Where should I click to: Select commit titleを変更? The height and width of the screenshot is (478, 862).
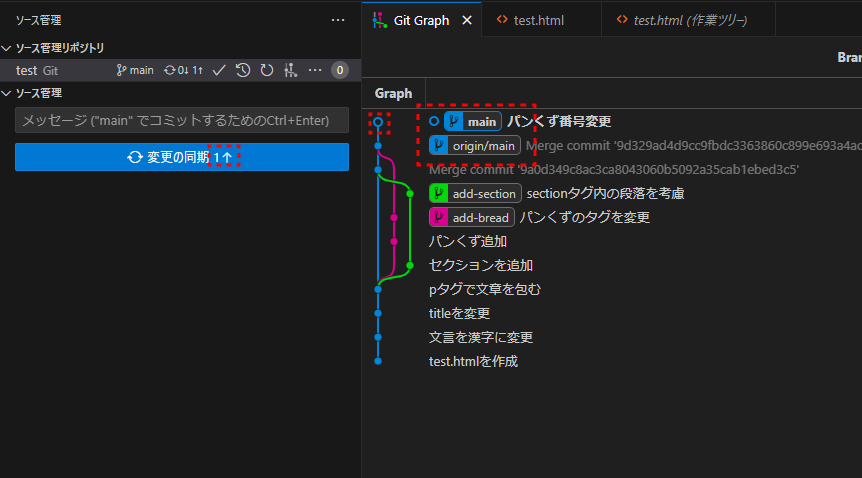click(x=459, y=314)
